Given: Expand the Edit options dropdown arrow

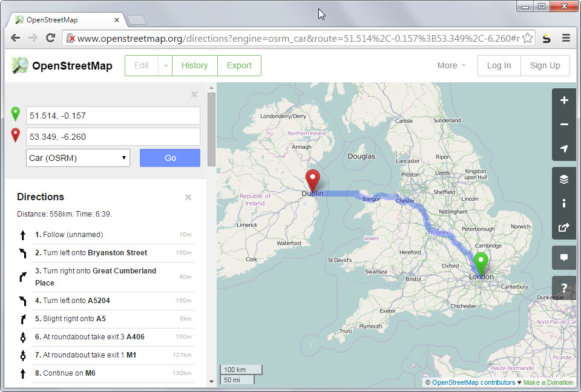Looking at the screenshot, I should (165, 65).
